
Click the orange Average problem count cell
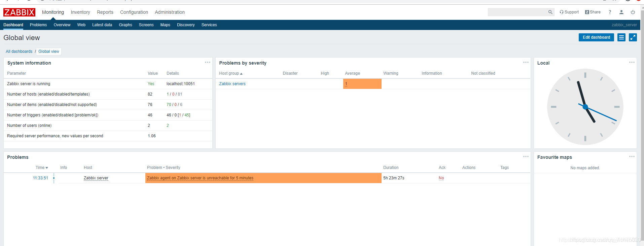tap(362, 84)
